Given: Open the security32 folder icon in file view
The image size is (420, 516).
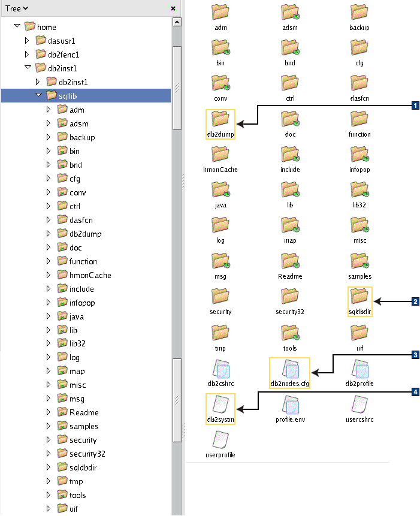Looking at the screenshot, I should (x=290, y=296).
